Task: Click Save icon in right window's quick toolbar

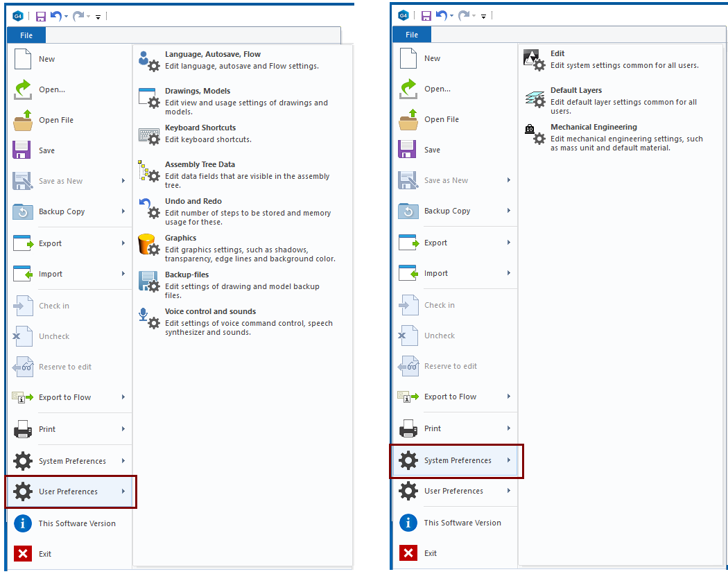Action: (426, 15)
